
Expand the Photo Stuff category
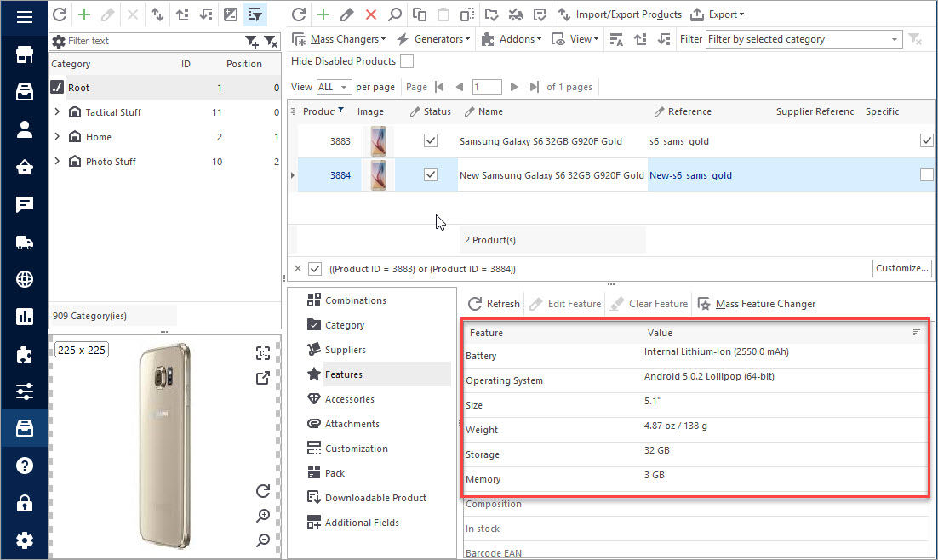57,161
